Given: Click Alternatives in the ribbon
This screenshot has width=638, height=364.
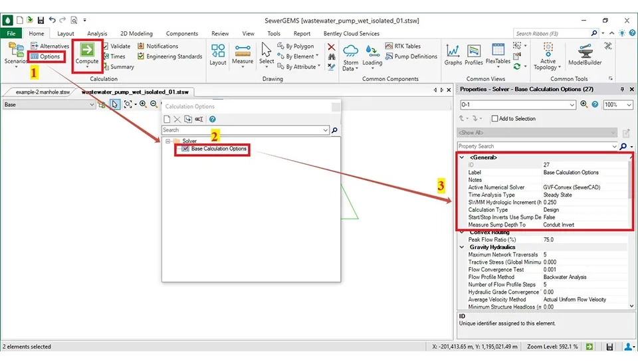Looking at the screenshot, I should 50,46.
